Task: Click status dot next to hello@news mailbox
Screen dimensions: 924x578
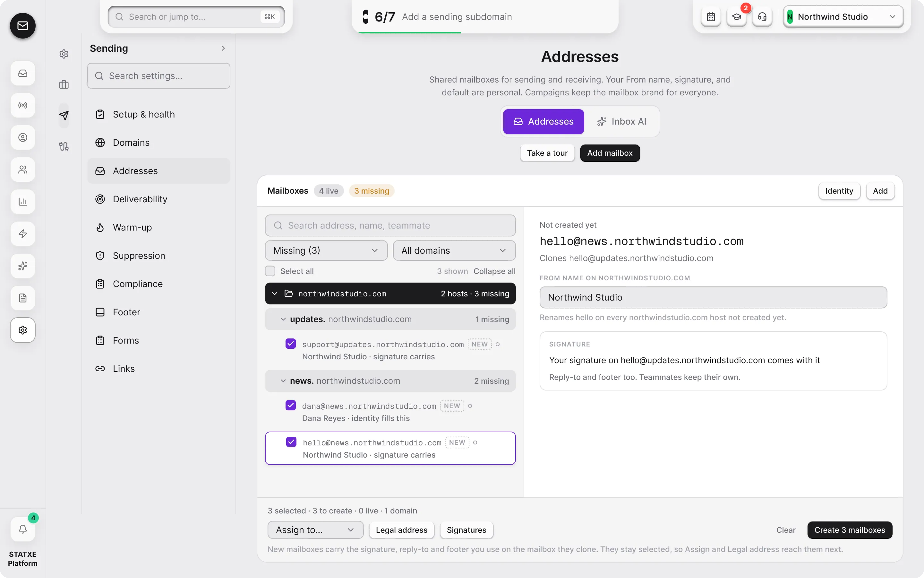Action: click(475, 442)
